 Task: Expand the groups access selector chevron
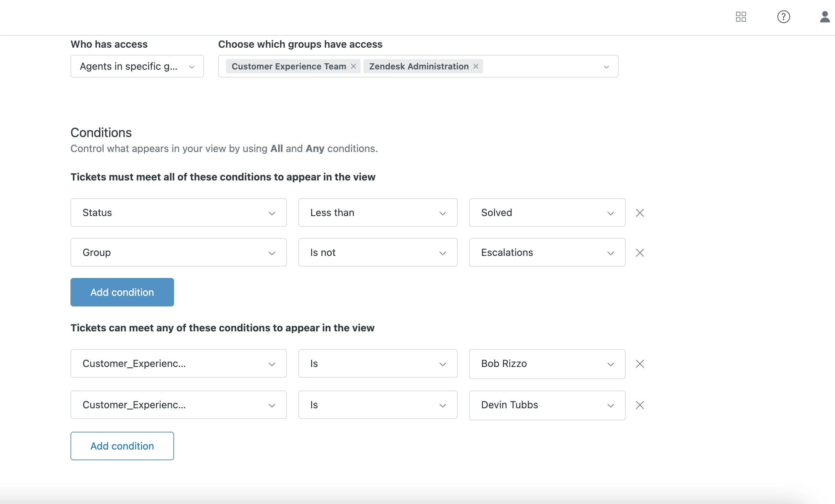coord(606,67)
